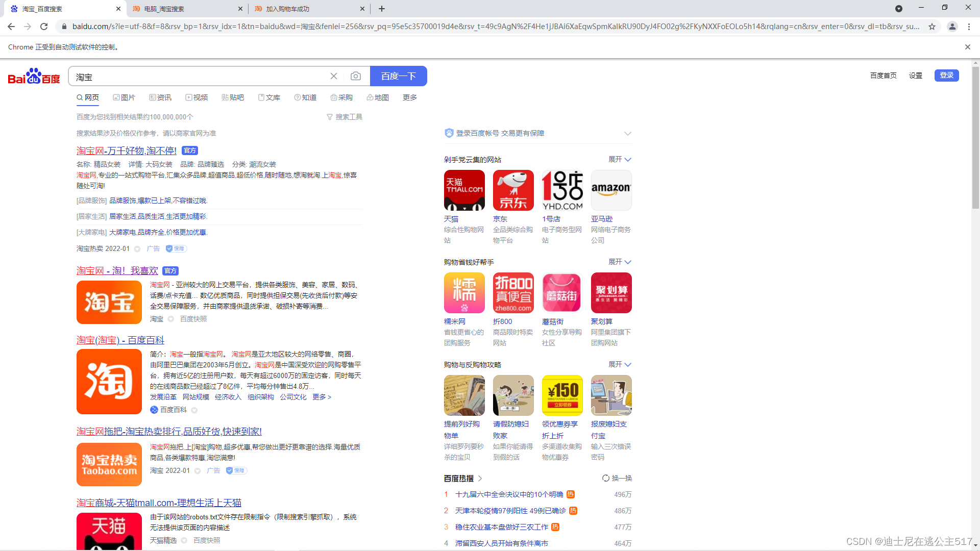Open the 设置 settings link
This screenshot has width=980, height=551.
click(915, 76)
